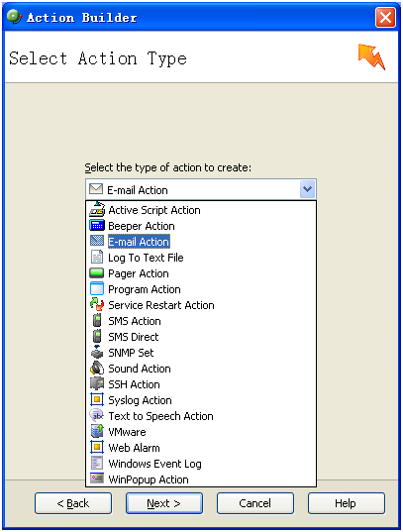Click the E-mail Action combo box field
Screen dimensions: 403x532
click(x=201, y=189)
